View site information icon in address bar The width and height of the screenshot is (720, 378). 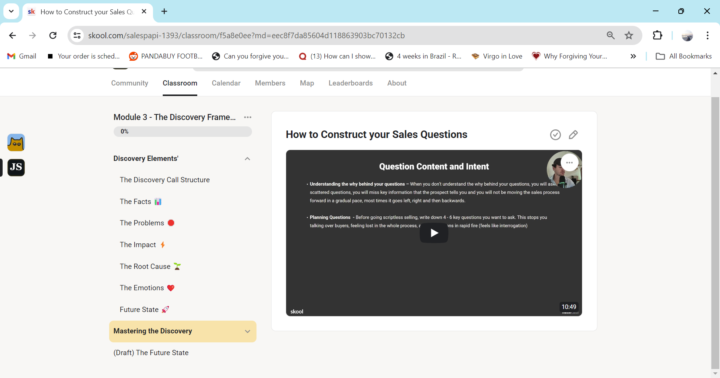[77, 35]
